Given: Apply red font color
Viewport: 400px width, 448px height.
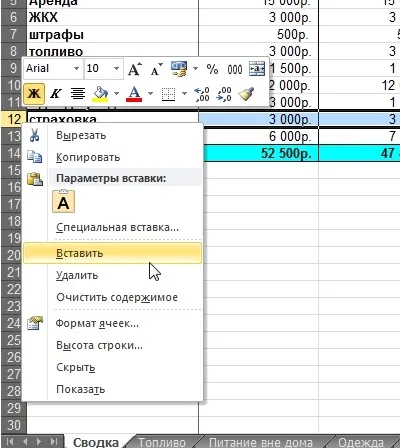Looking at the screenshot, I should pyautogui.click(x=134, y=93).
